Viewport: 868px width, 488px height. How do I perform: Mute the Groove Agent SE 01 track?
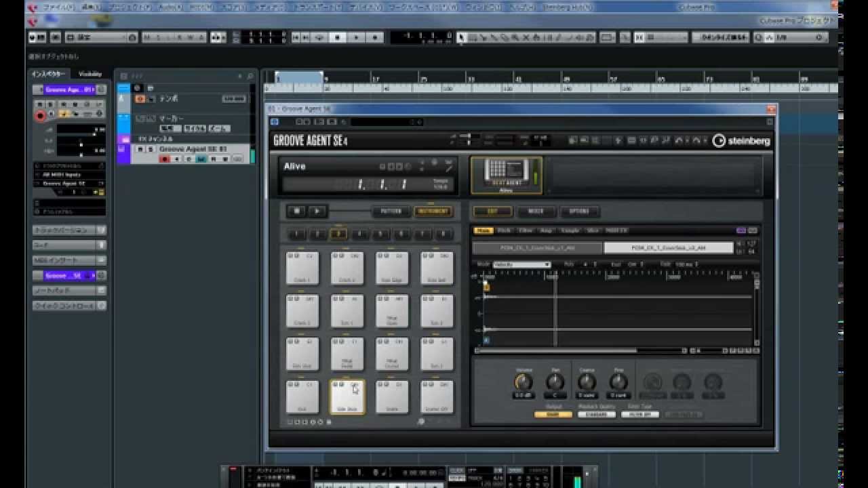140,149
